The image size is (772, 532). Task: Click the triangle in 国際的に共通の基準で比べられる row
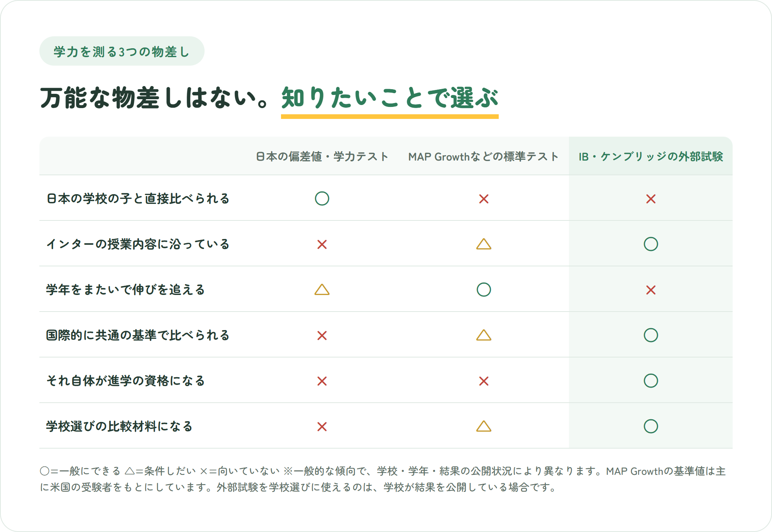click(484, 335)
